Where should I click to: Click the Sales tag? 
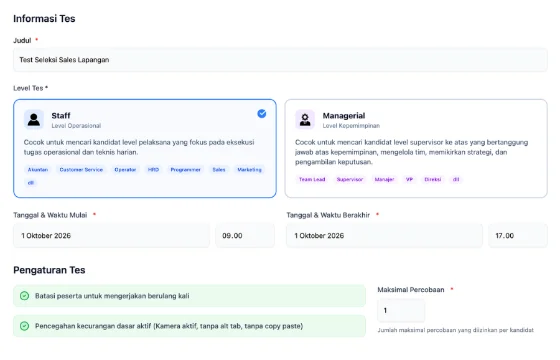point(219,170)
